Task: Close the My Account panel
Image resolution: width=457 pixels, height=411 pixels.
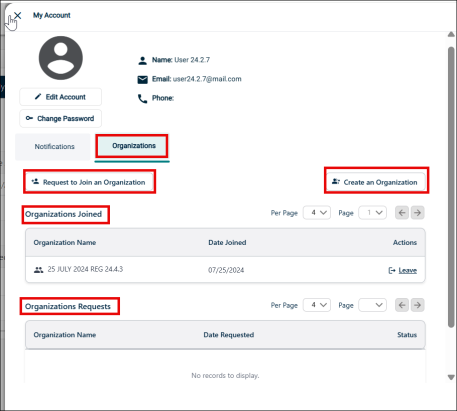Action: click(x=18, y=15)
